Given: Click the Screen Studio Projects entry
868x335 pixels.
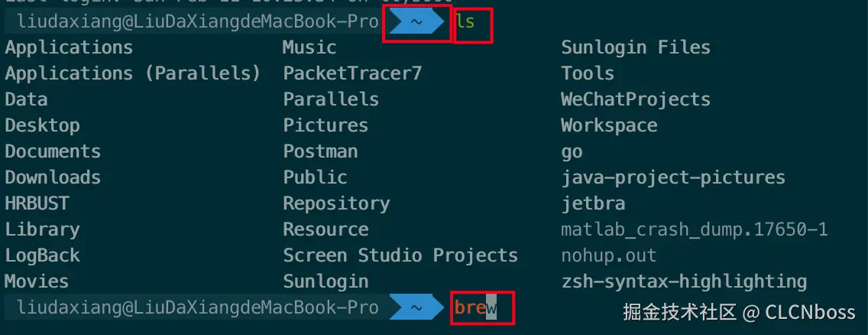Looking at the screenshot, I should pyautogui.click(x=400, y=255).
